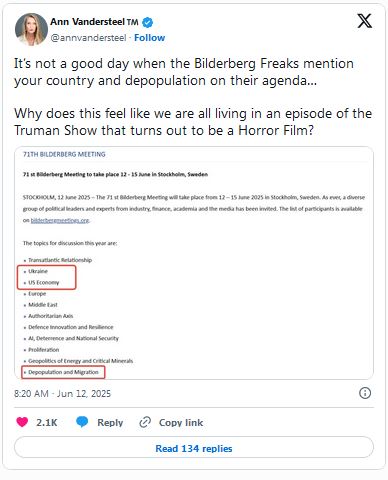Viewport: 388px width, 480px height.
Task: Click the highlighted Ukraine and US Economy box
Action: pos(47,277)
